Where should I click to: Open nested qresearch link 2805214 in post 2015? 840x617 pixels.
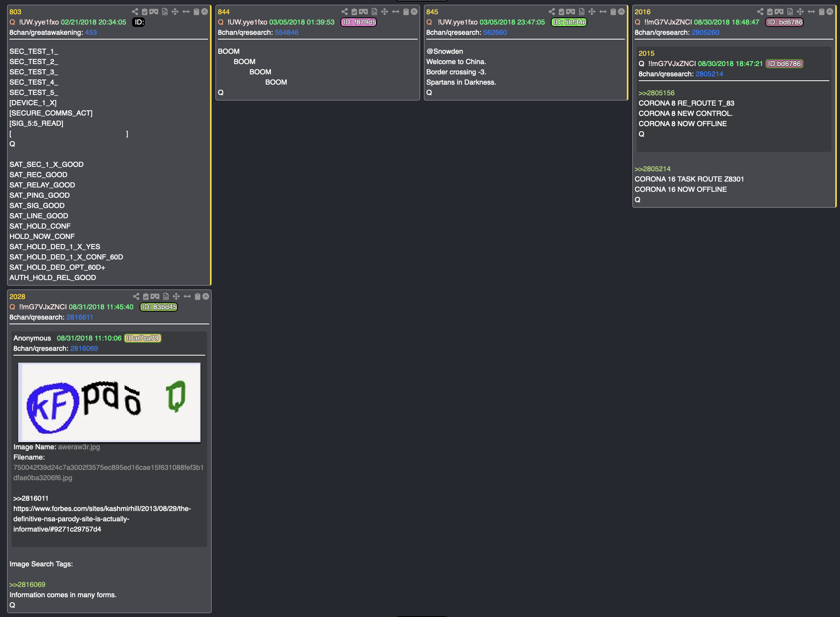click(709, 74)
